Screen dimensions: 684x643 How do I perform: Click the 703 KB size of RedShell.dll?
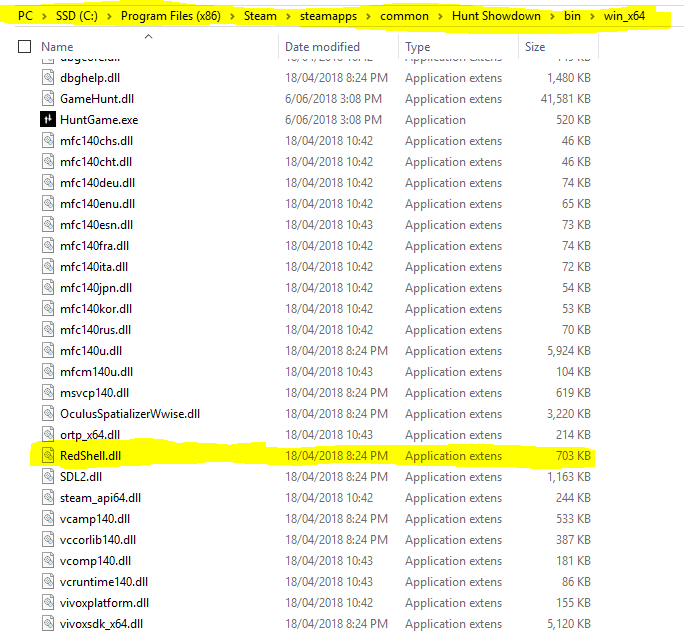573,456
